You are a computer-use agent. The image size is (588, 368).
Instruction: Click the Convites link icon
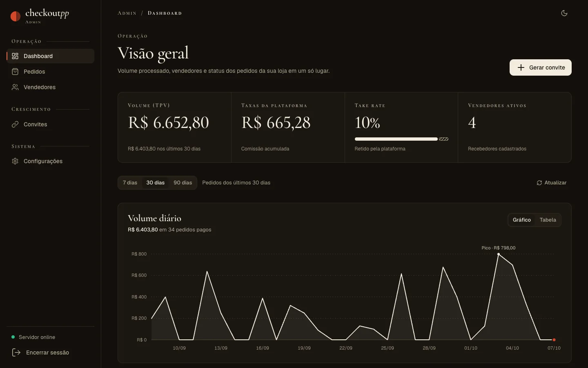click(x=15, y=124)
